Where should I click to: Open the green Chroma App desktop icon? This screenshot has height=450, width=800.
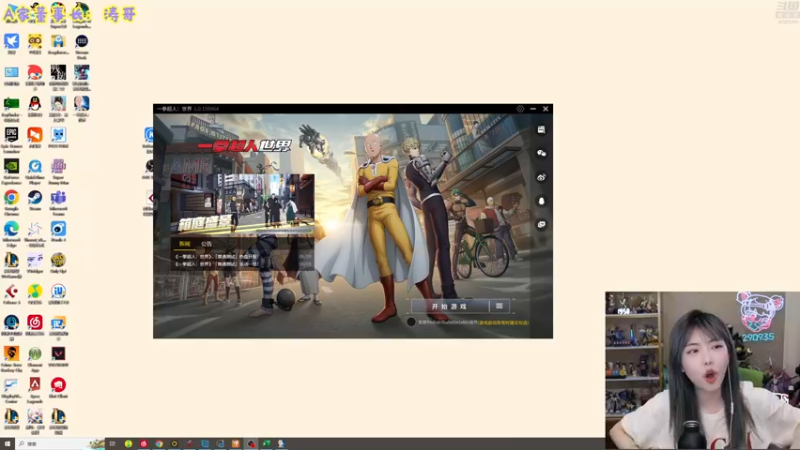pos(35,359)
